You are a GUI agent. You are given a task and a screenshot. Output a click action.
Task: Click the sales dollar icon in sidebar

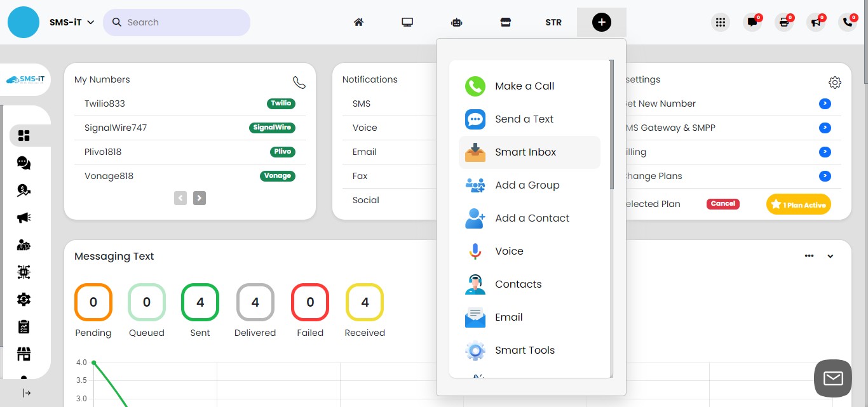(24, 190)
